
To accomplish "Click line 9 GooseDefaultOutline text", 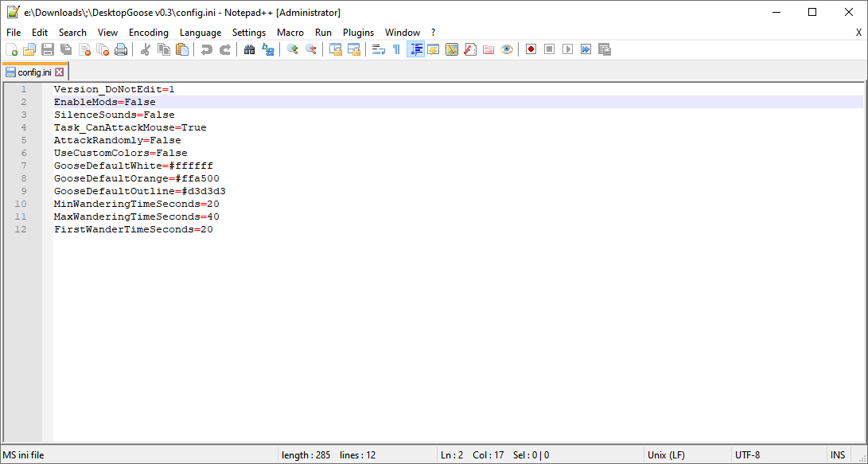I will 139,191.
